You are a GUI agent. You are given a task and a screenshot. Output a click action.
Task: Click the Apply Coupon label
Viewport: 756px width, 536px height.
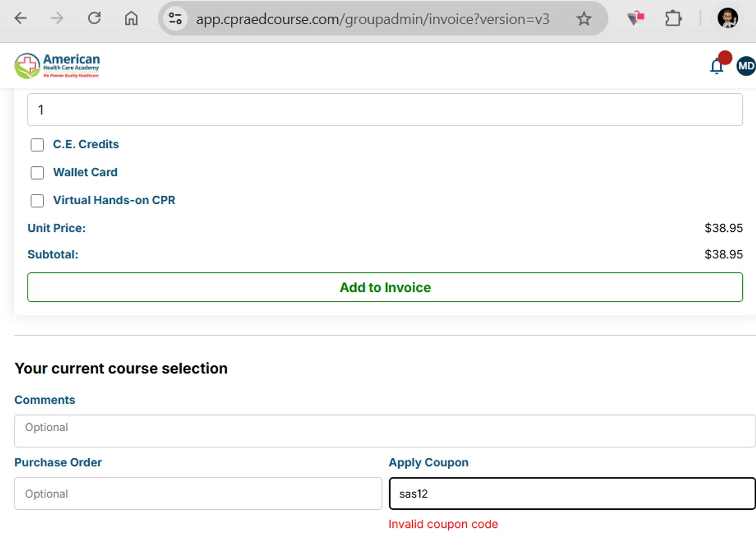pos(428,462)
